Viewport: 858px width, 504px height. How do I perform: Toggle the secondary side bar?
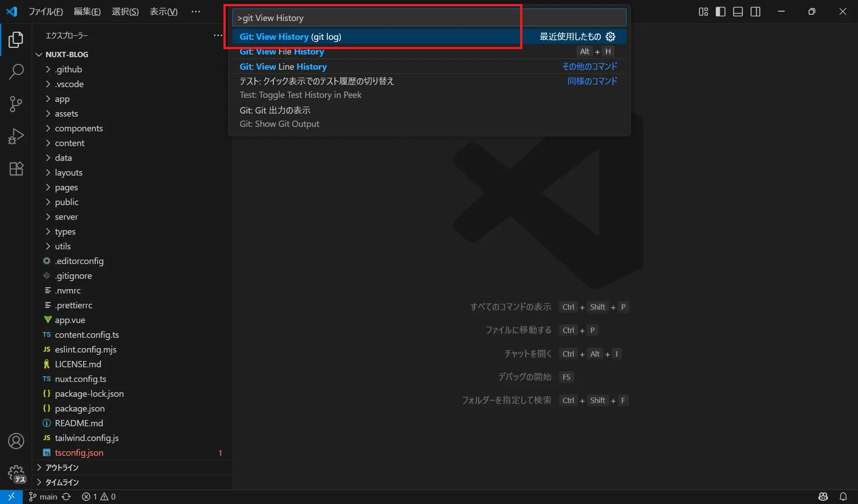pos(756,12)
